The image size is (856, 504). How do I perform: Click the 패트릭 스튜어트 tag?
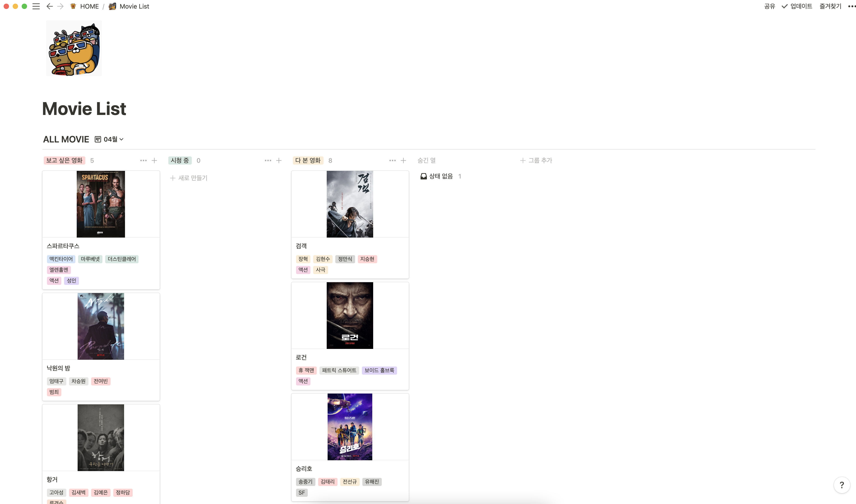click(x=339, y=371)
